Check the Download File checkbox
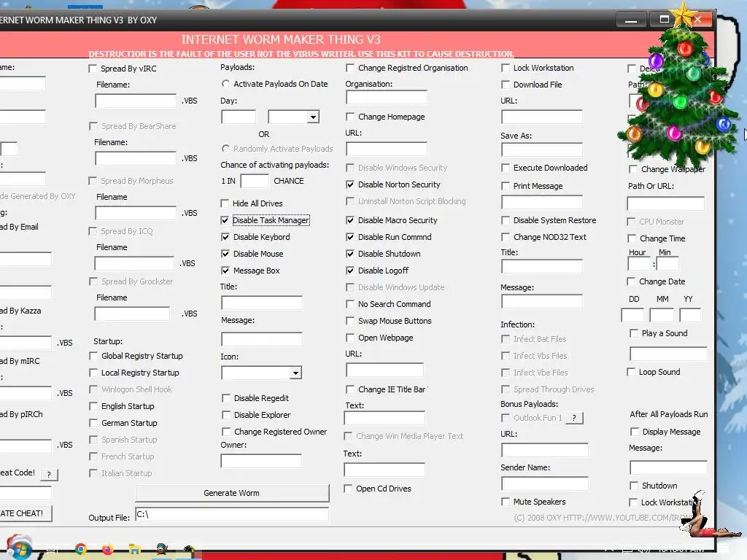Screen dimensions: 747x560 pos(506,85)
